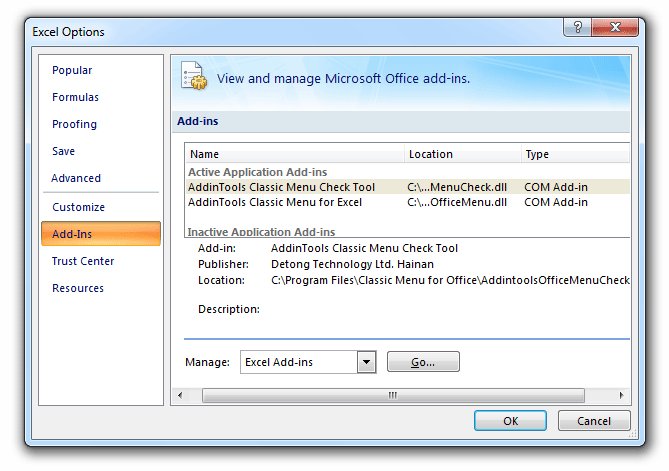This screenshot has height=471, width=669.
Task: Click the Inactive Application Add-ins group heading
Action: coord(261,232)
